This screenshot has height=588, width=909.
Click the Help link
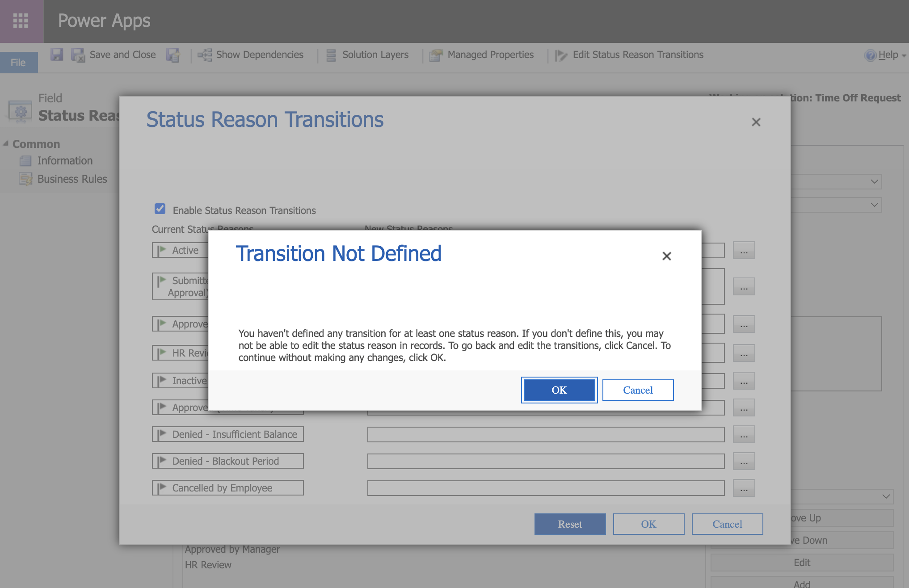click(x=888, y=55)
